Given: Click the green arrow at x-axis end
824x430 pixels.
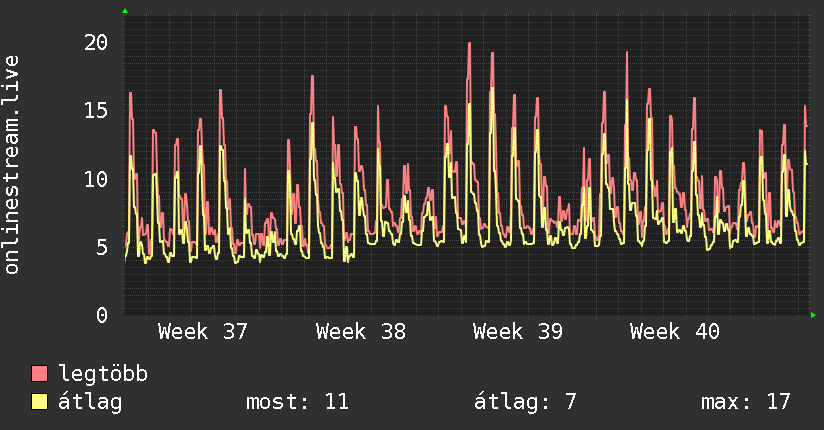Looking at the screenshot, I should tap(813, 315).
